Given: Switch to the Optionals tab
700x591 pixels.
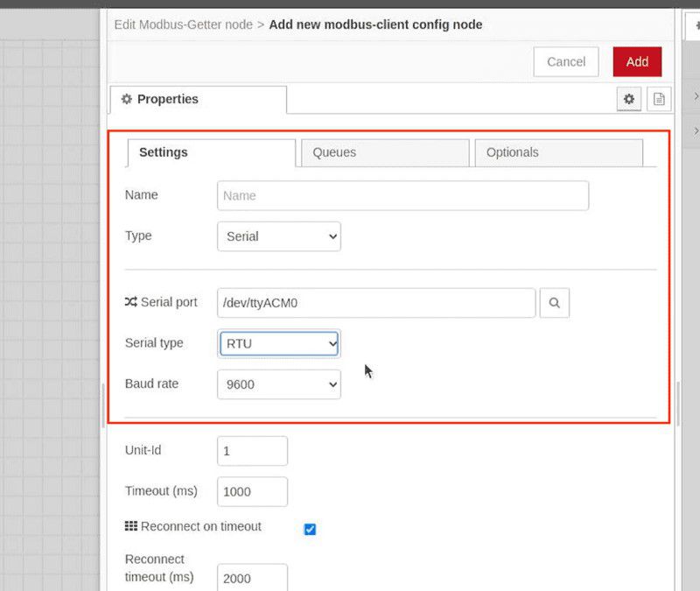Looking at the screenshot, I should [557, 152].
